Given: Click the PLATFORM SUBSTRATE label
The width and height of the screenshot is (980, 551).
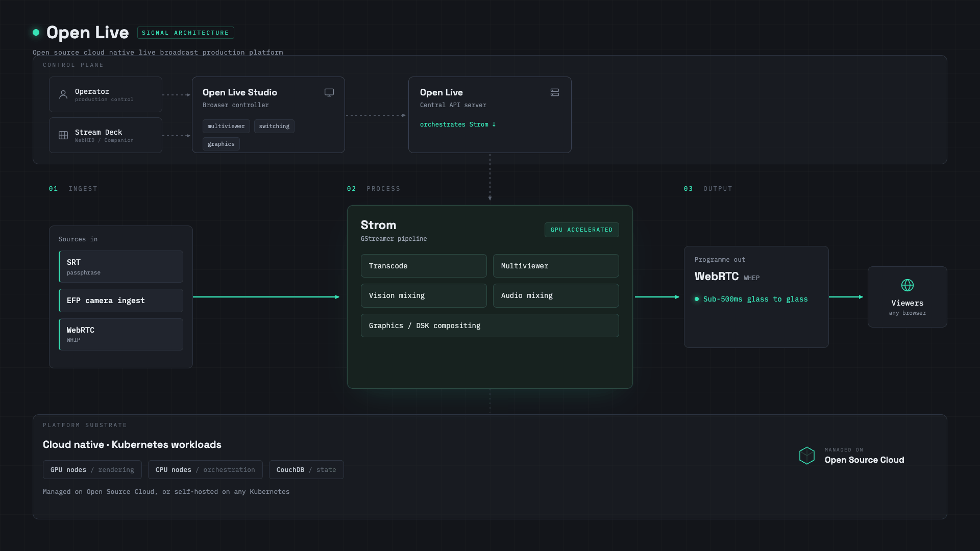Looking at the screenshot, I should pyautogui.click(x=85, y=425).
